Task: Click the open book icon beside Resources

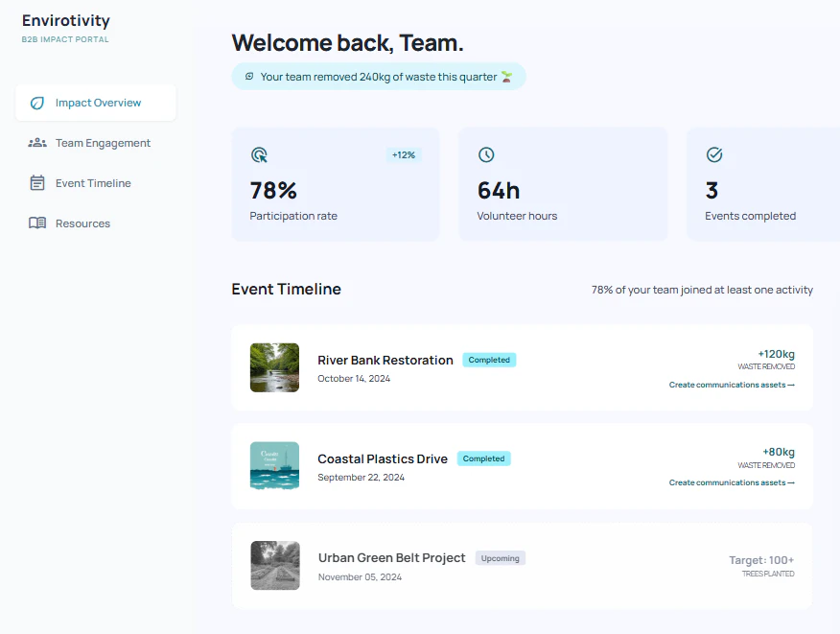Action: [37, 223]
